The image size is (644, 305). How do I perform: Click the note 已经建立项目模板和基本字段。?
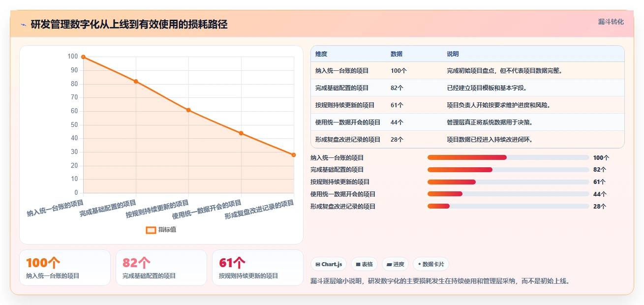[487, 88]
